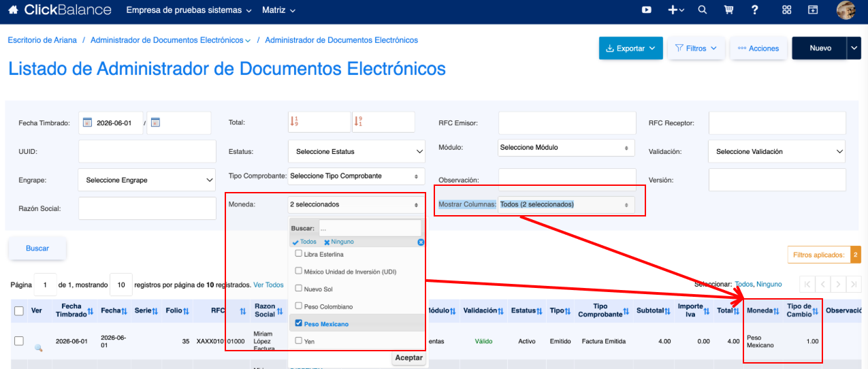The width and height of the screenshot is (868, 369).
Task: Open the Módulo dropdown
Action: pyautogui.click(x=566, y=147)
